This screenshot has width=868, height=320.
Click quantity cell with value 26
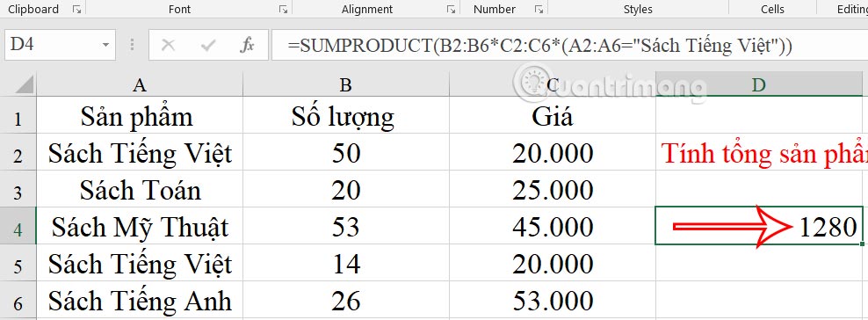(346, 300)
